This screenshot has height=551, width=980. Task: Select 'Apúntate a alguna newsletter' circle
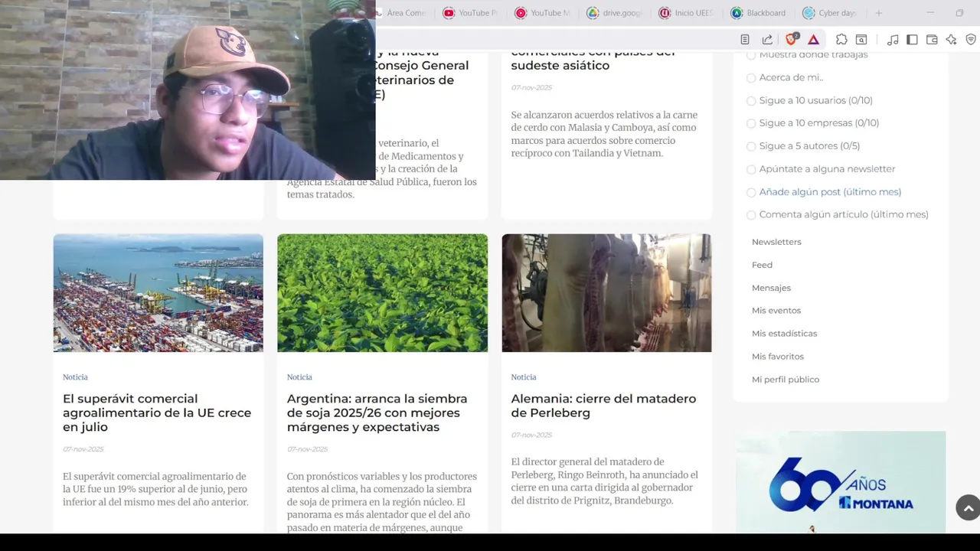click(751, 170)
